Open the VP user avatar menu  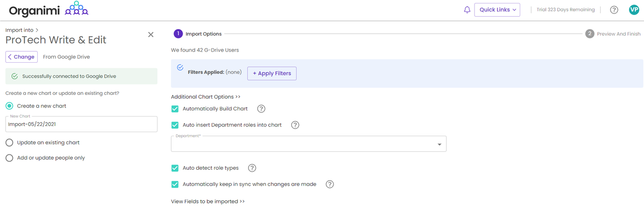click(633, 10)
